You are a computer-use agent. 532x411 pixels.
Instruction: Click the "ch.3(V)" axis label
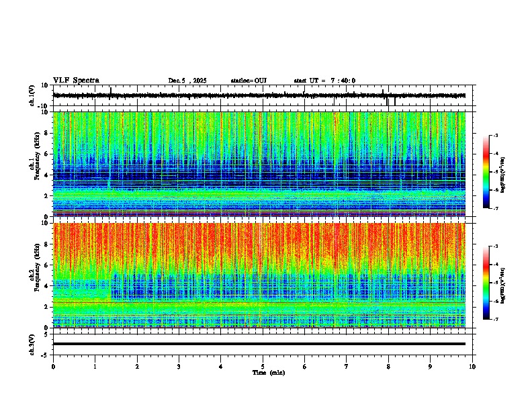pyautogui.click(x=32, y=345)
